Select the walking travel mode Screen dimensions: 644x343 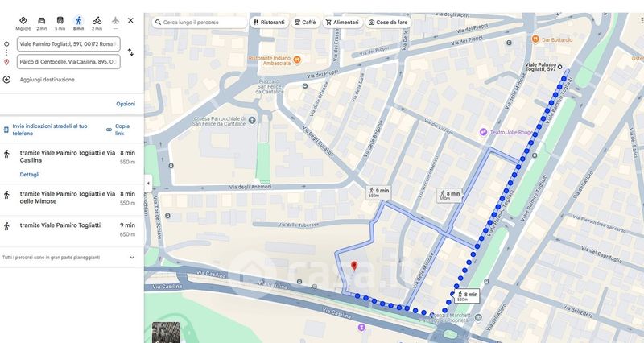(78, 22)
